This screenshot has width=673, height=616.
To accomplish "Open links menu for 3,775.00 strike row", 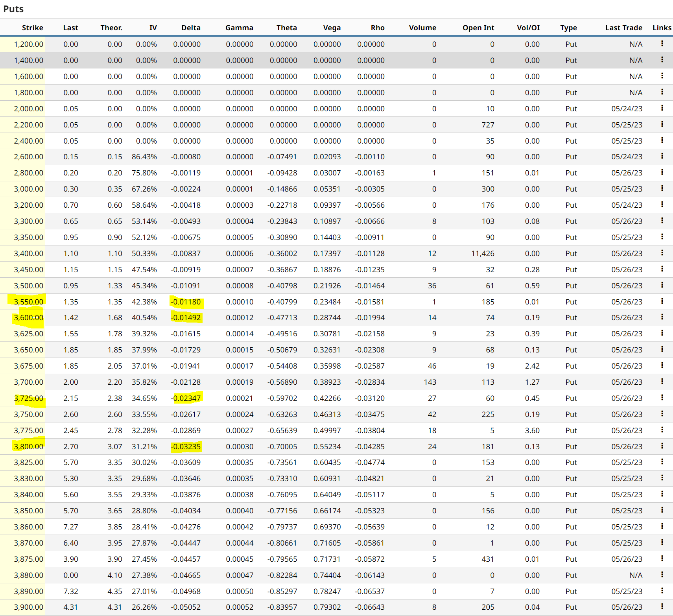I will 662,430.
